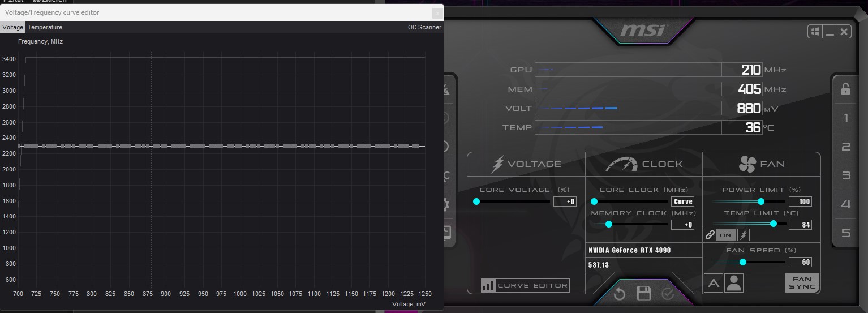Open the Curve Editor button
The width and height of the screenshot is (868, 313).
click(x=525, y=286)
